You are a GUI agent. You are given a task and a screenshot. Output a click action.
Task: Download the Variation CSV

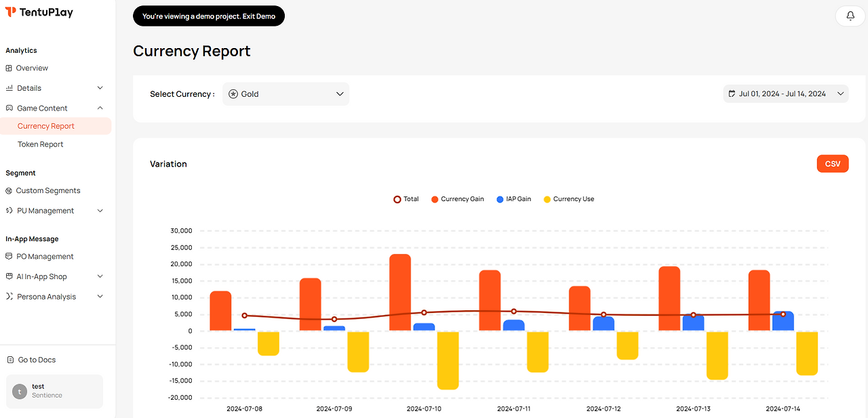coord(833,164)
